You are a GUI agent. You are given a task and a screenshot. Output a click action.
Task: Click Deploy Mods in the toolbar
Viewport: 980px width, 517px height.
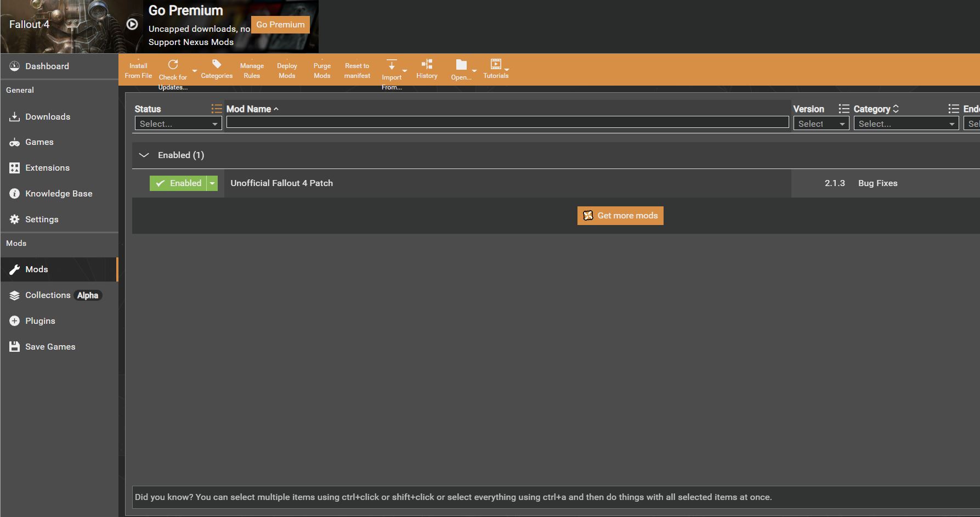(x=287, y=70)
